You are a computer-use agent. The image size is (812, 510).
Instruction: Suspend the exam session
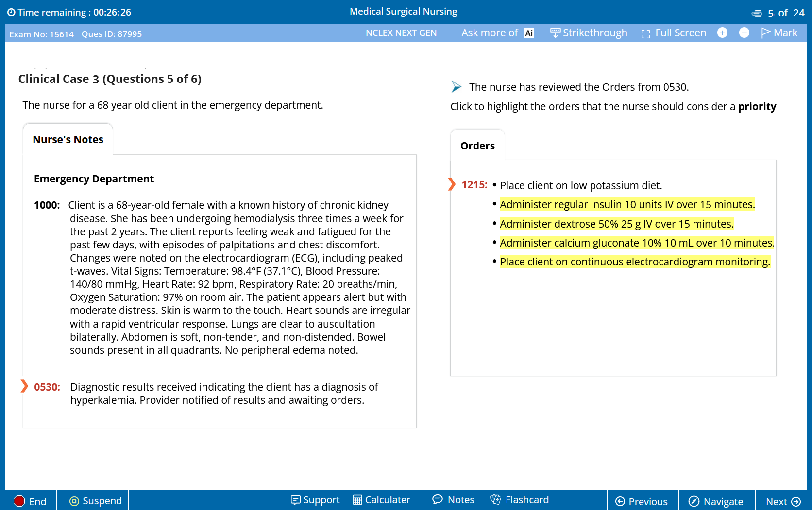coord(96,501)
